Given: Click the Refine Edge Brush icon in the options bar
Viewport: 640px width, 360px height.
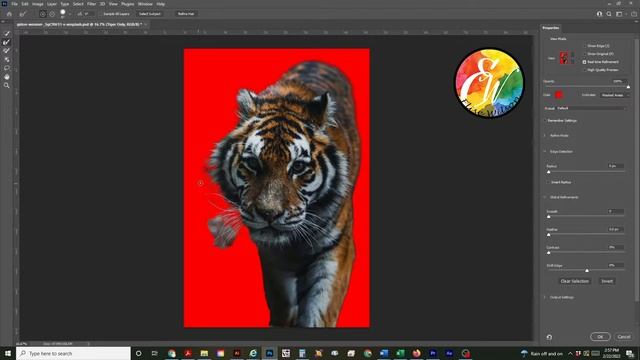Looking at the screenshot, I should pos(23,14).
